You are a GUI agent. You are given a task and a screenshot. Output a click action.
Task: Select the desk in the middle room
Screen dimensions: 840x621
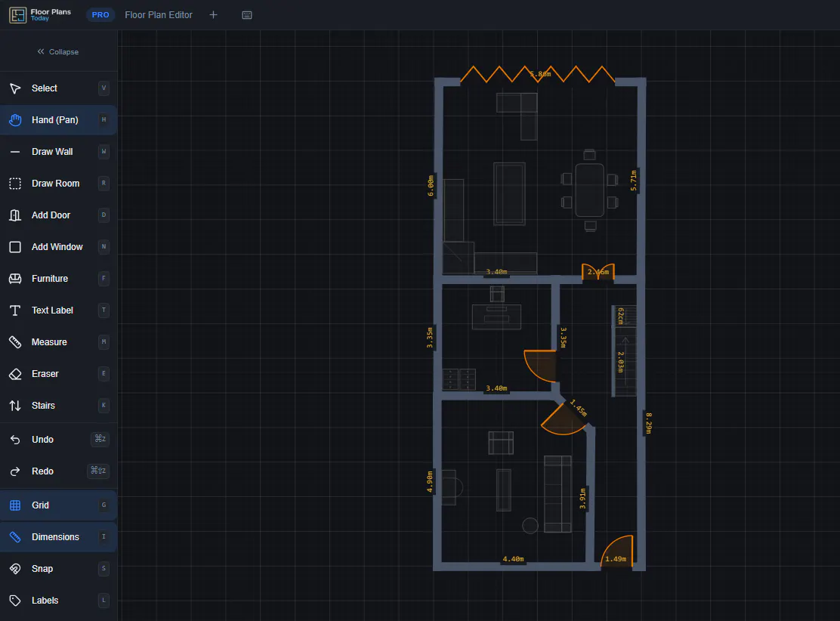tap(496, 317)
